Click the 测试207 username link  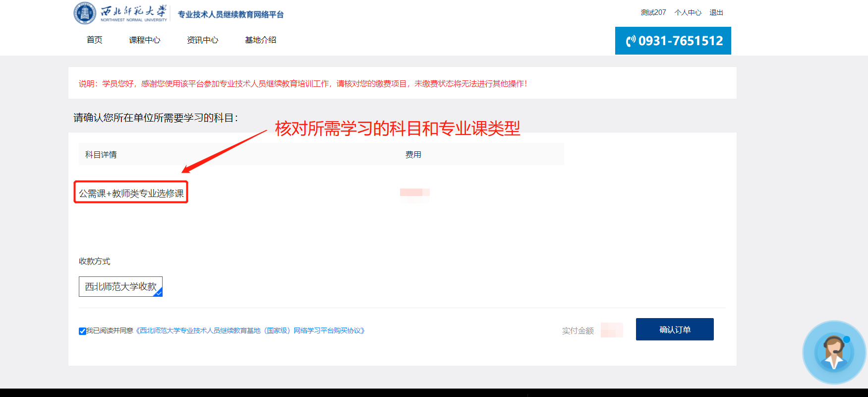[653, 12]
